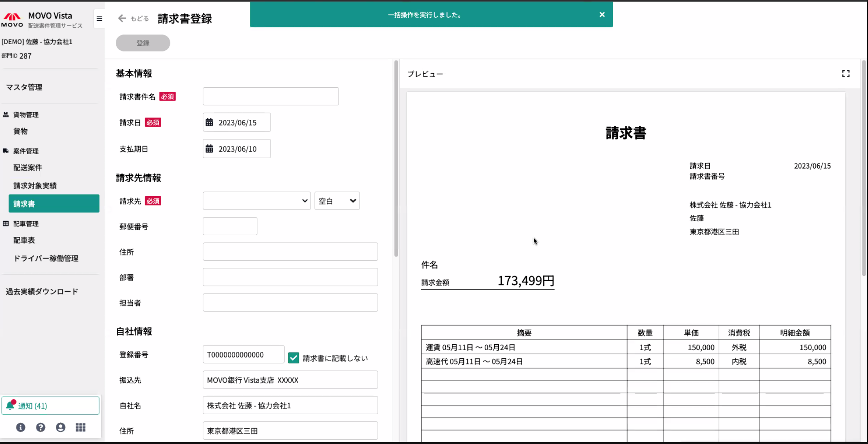
Task: Click the 請求書件名 input field
Action: (x=270, y=97)
